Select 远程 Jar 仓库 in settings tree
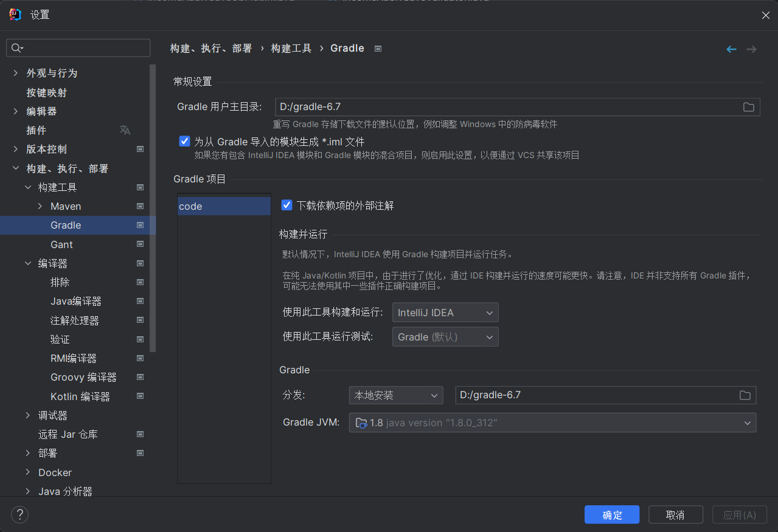This screenshot has width=778, height=532. pos(68,434)
